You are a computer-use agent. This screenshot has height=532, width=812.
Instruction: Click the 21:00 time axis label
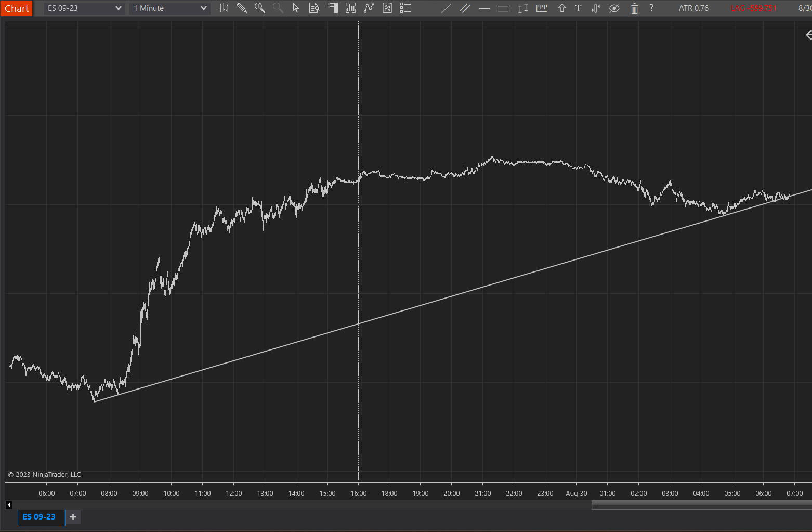pyautogui.click(x=483, y=493)
